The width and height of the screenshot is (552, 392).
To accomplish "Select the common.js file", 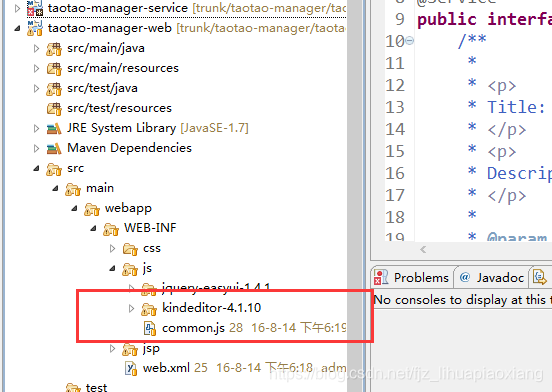I will [193, 329].
